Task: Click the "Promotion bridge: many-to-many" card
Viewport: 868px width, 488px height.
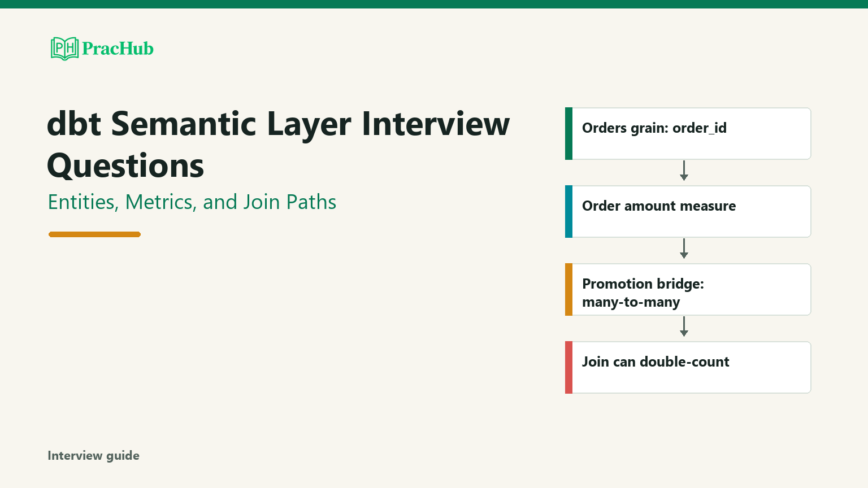Action: (688, 290)
